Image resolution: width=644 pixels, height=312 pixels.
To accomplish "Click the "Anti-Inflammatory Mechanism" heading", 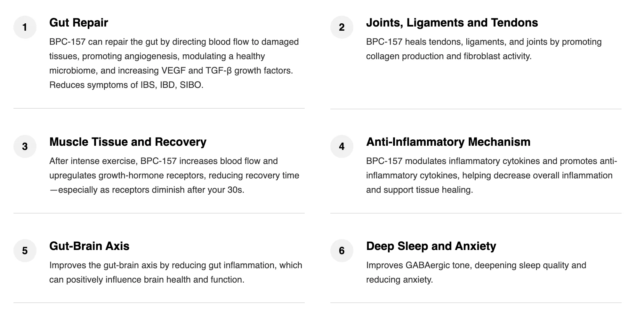I will coord(448,142).
